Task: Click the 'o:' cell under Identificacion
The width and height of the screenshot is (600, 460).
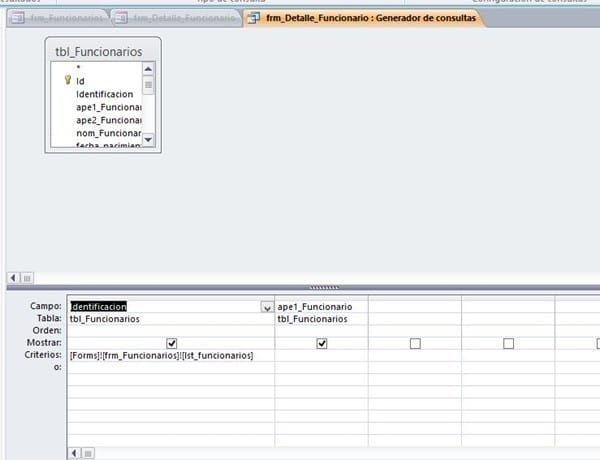Action: pos(171,368)
